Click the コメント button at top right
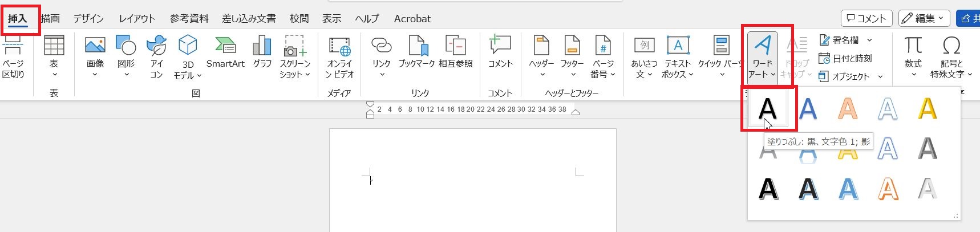980x232 pixels. click(866, 18)
